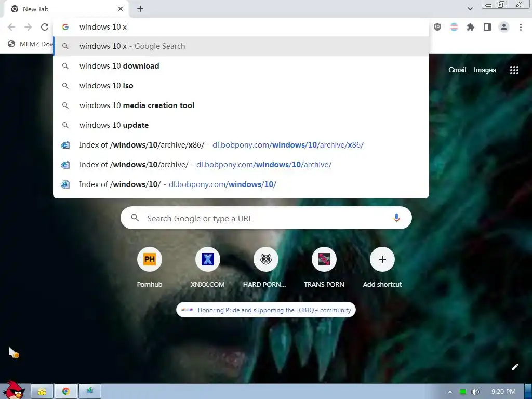Image resolution: width=532 pixels, height=399 pixels.
Task: Click the Add shortcut plus button
Action: tap(382, 259)
